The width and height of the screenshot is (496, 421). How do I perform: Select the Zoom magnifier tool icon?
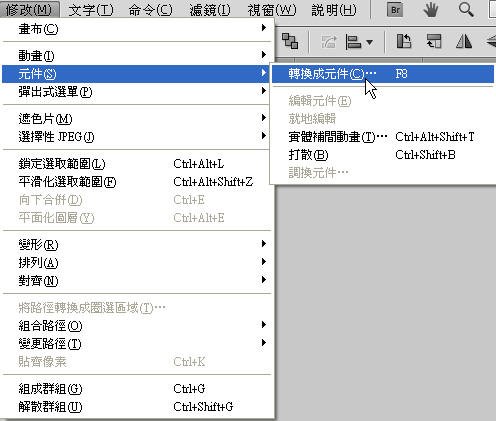466,10
